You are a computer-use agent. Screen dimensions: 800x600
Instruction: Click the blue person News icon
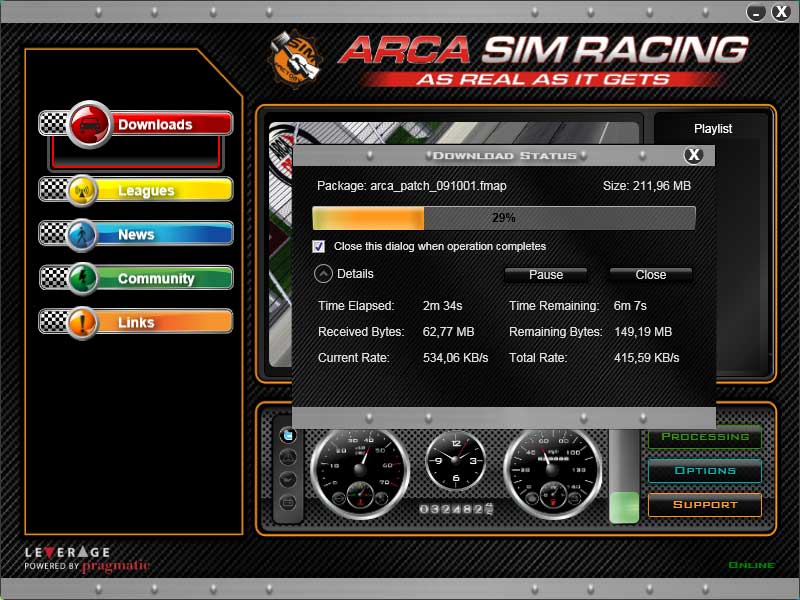pos(82,235)
